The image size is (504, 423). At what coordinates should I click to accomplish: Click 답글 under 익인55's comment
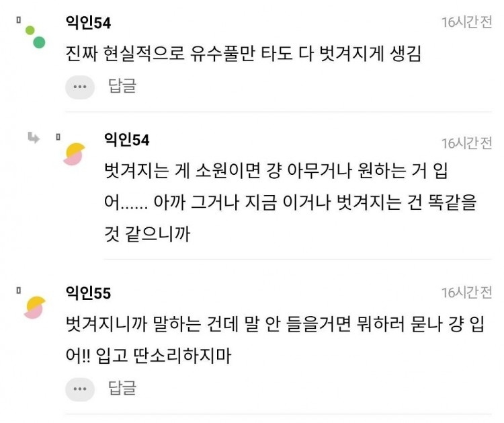tap(122, 387)
